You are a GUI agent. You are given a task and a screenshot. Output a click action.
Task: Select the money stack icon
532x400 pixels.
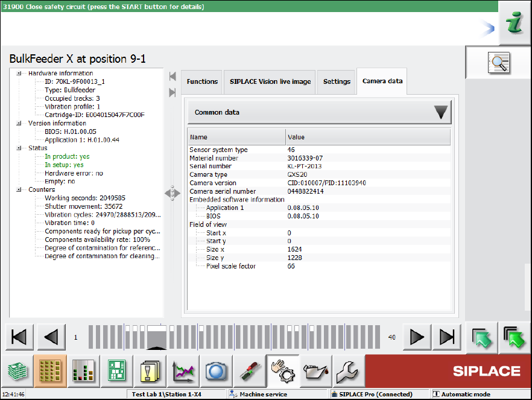coord(16,370)
